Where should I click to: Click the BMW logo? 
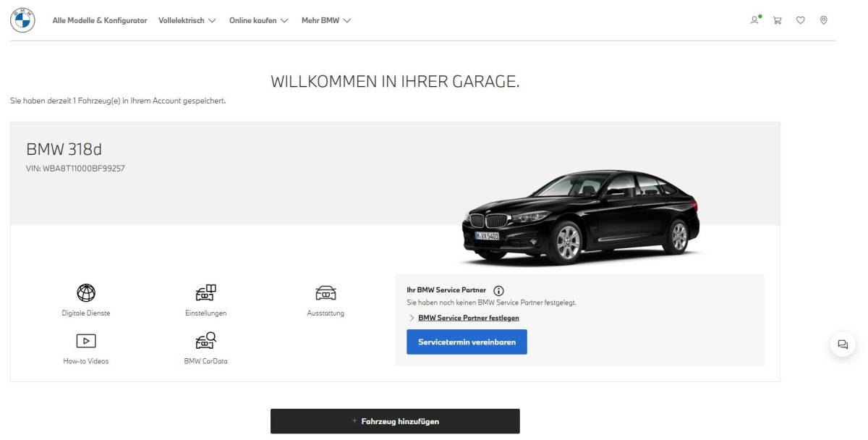click(24, 20)
